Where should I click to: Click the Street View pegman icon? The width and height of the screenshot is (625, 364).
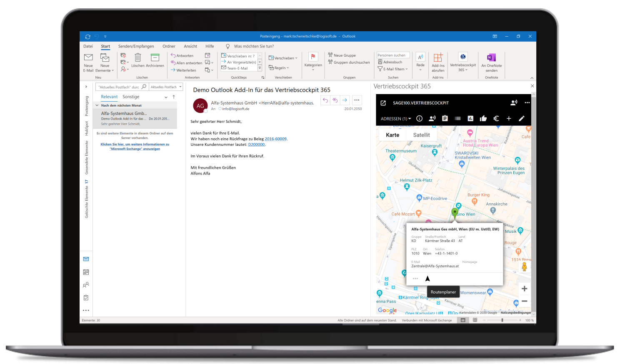tap(524, 266)
